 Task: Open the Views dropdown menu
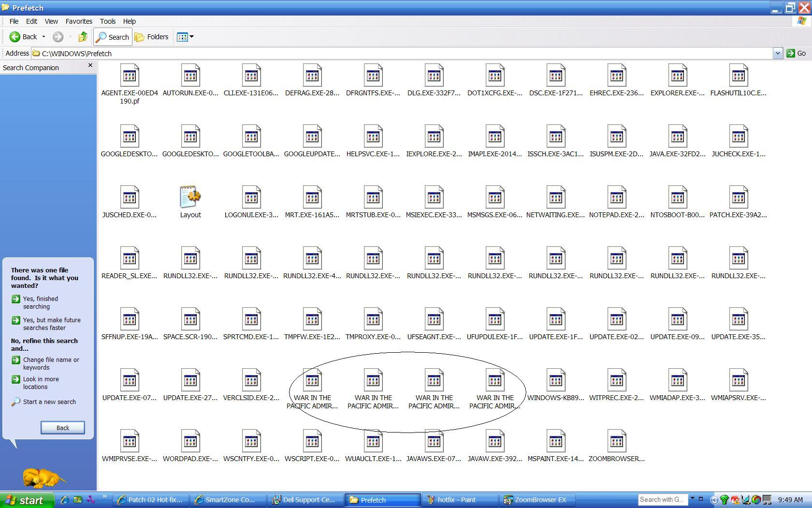click(x=185, y=37)
